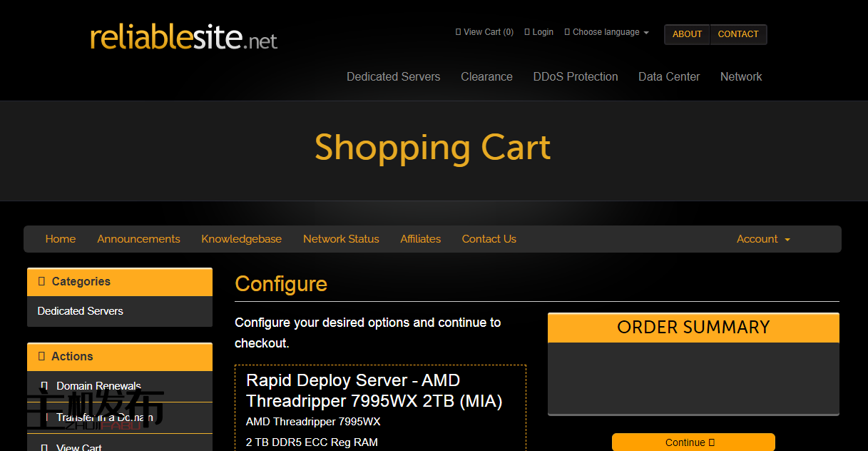This screenshot has width=868, height=451.
Task: Click the Actions panel header icon
Action: pyautogui.click(x=41, y=356)
